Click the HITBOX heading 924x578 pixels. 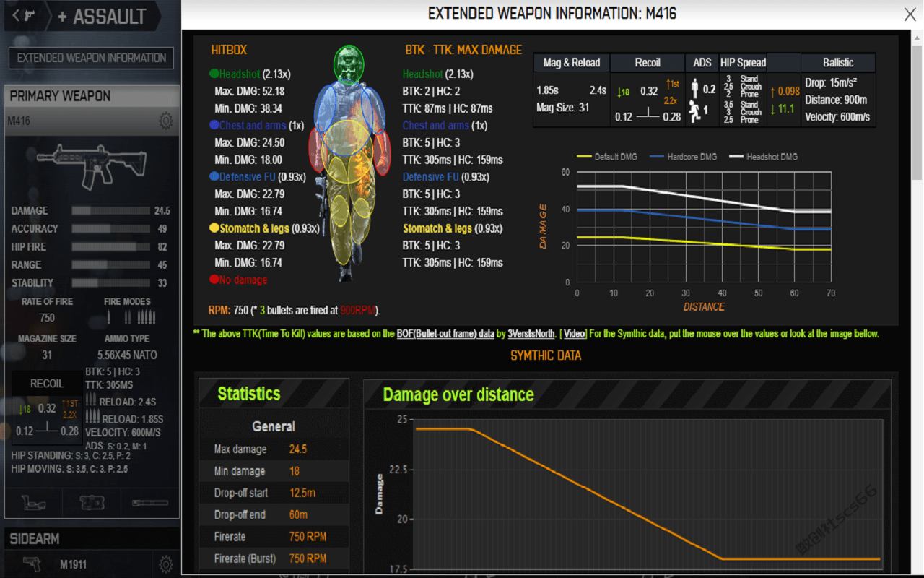229,50
